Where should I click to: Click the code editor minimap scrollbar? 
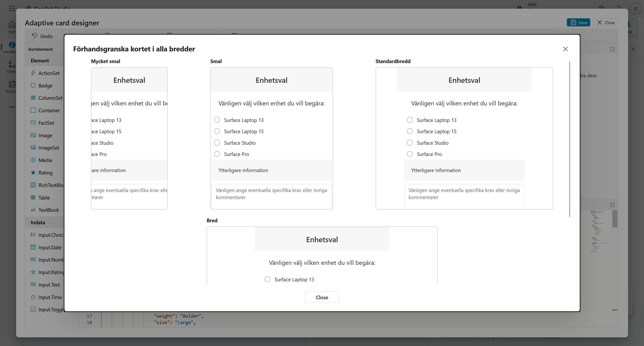pos(615,219)
